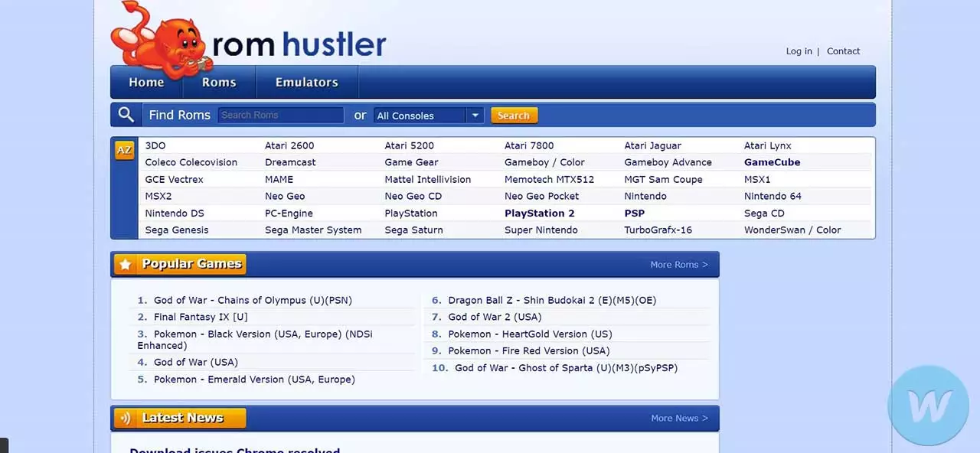Click the Popular Games star icon
This screenshot has width=980, height=453.
[x=126, y=264]
